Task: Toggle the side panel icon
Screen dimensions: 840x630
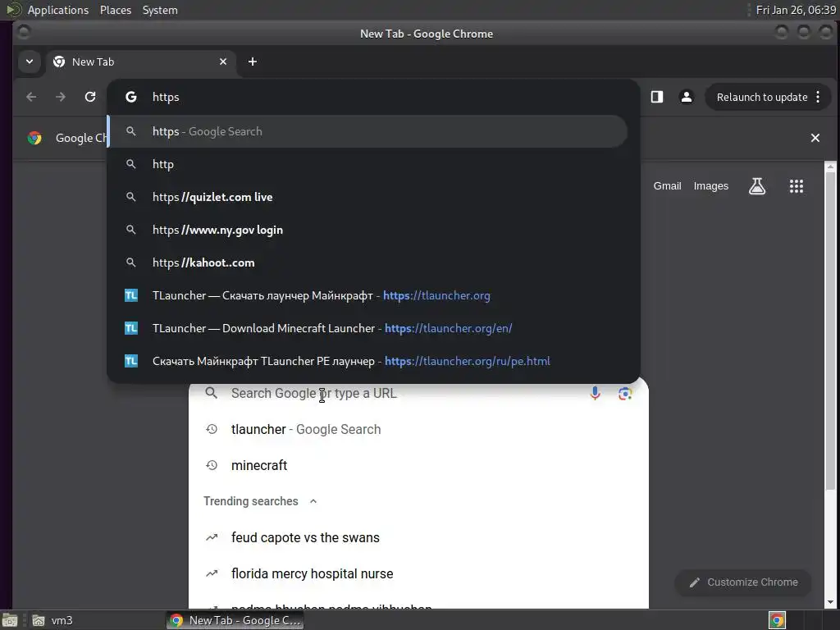Action: click(x=657, y=97)
